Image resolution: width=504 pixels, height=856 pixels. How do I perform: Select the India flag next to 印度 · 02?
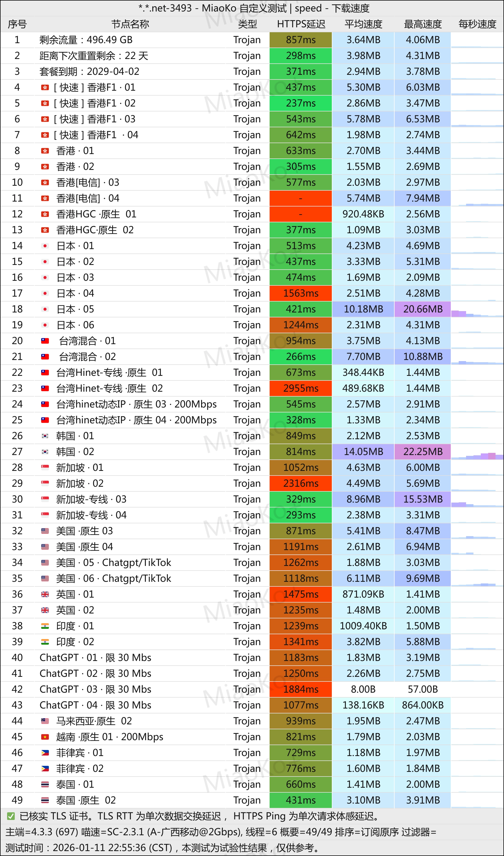click(x=45, y=642)
